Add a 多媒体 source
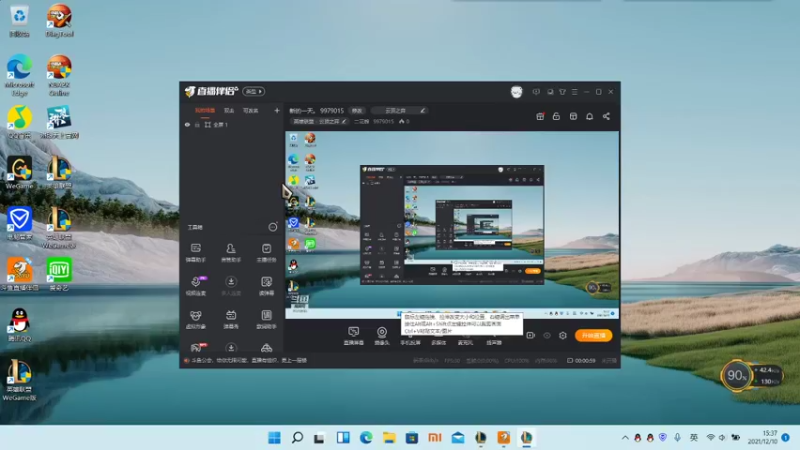Image resolution: width=800 pixels, height=450 pixels. pos(438,342)
